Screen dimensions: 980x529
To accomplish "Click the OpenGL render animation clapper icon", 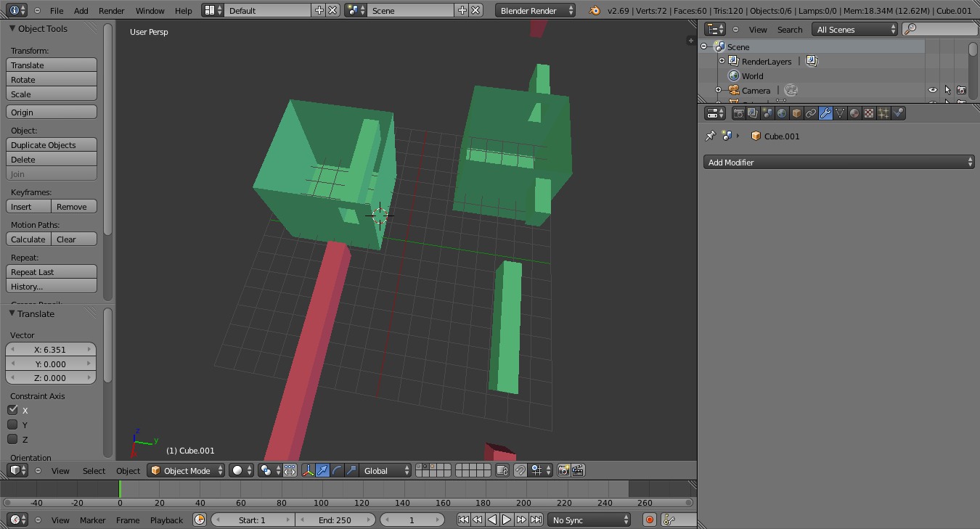I will (578, 470).
